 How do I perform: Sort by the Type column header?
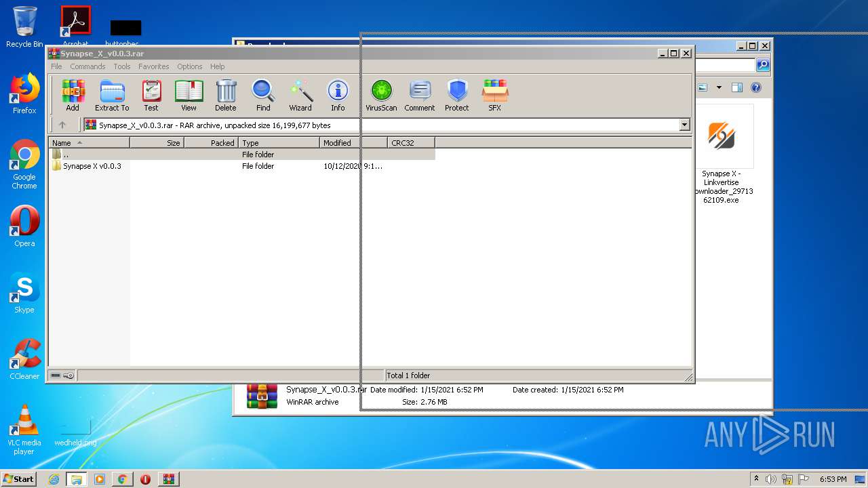pyautogui.click(x=279, y=143)
